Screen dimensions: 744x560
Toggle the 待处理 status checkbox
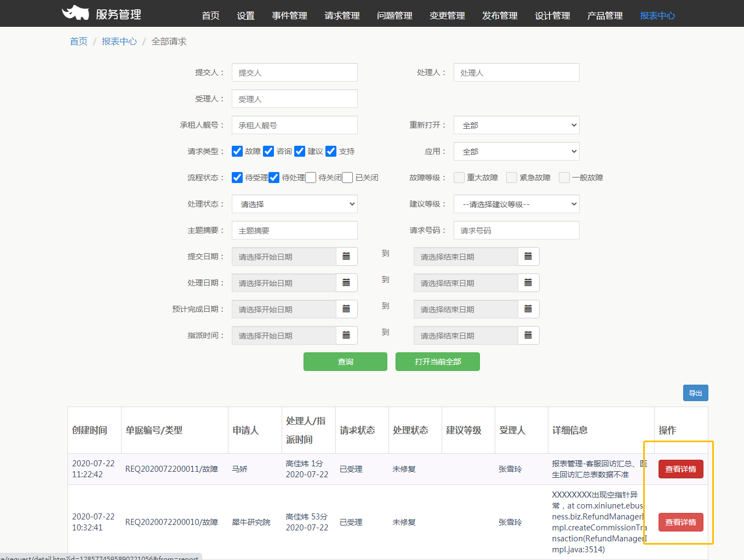click(x=274, y=178)
